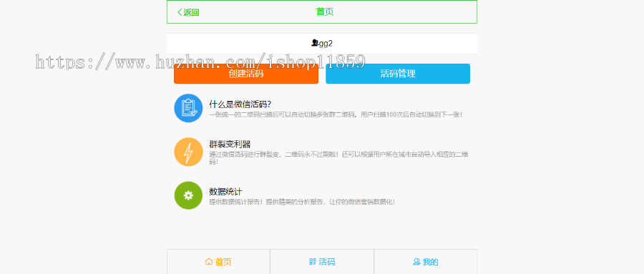Click description starting 一张统一的二维码
644x274 pixels.
[x=336, y=114]
